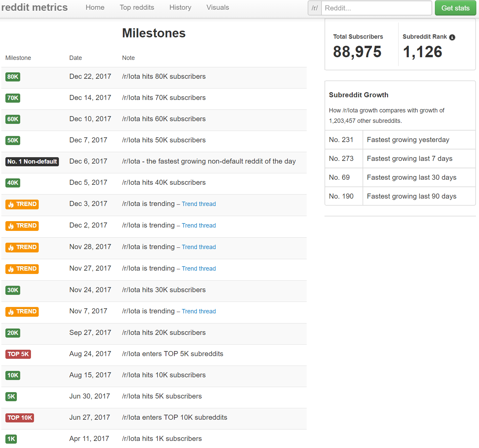Click the 1,126 subreddit rank value

point(422,52)
